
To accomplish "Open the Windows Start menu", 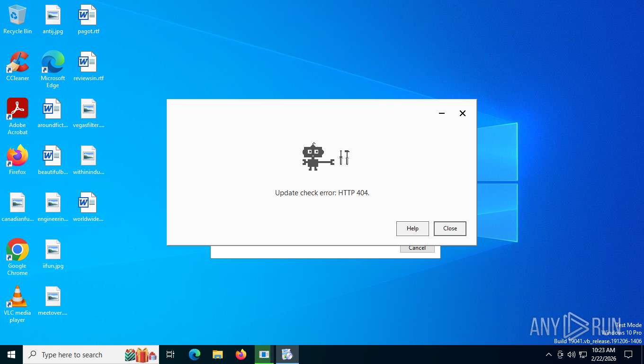I will point(11,355).
